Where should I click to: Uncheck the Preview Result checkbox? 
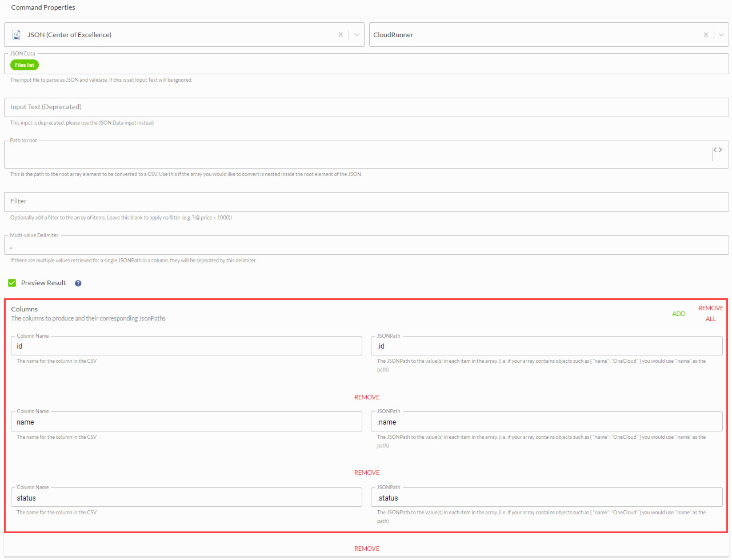[x=12, y=283]
